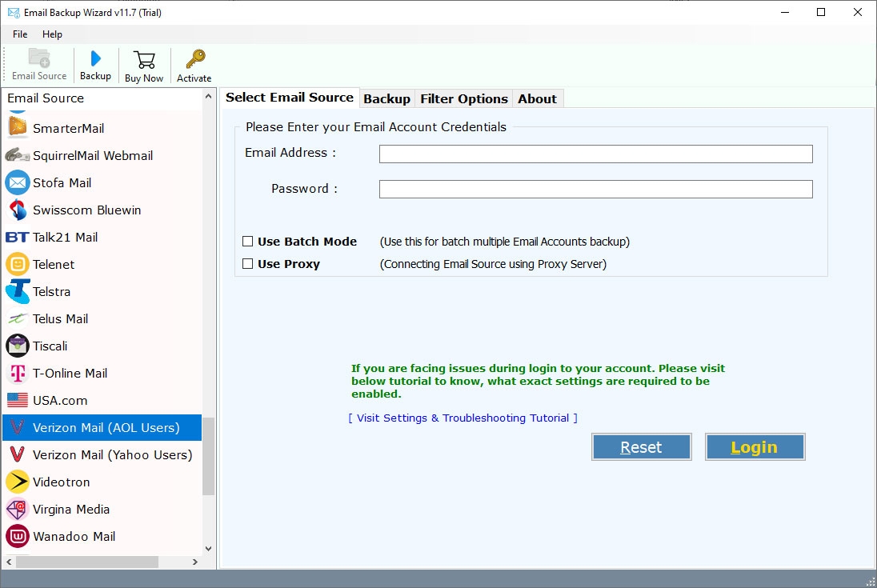Open the File menu
This screenshot has width=877, height=588.
pyautogui.click(x=20, y=34)
